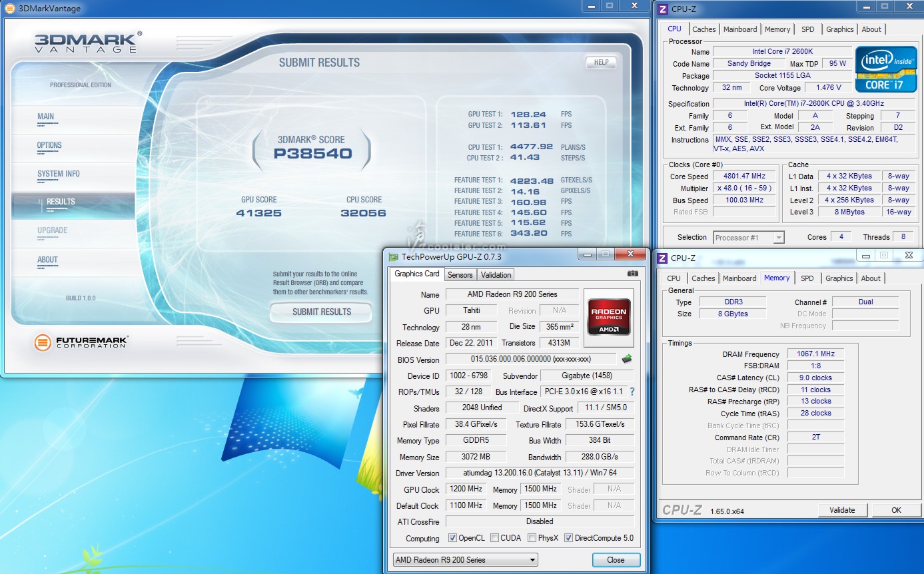Image resolution: width=924 pixels, height=574 pixels.
Task: Click the CPU score value 32056
Action: 363,213
